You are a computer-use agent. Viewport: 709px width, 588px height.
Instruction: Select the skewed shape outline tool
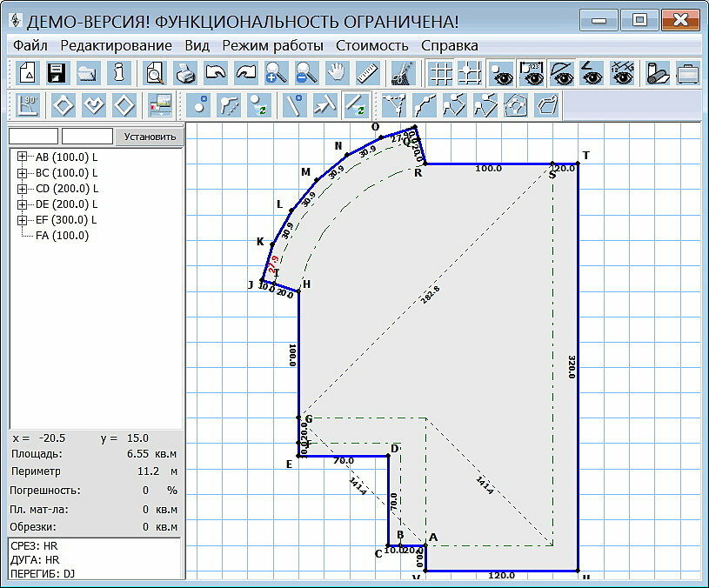tap(547, 105)
